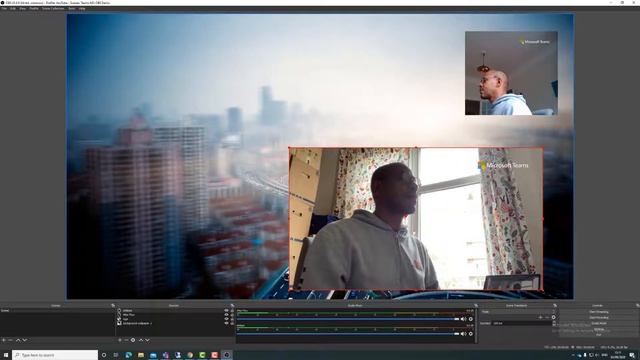Open the Profile menu

[x=34, y=8]
